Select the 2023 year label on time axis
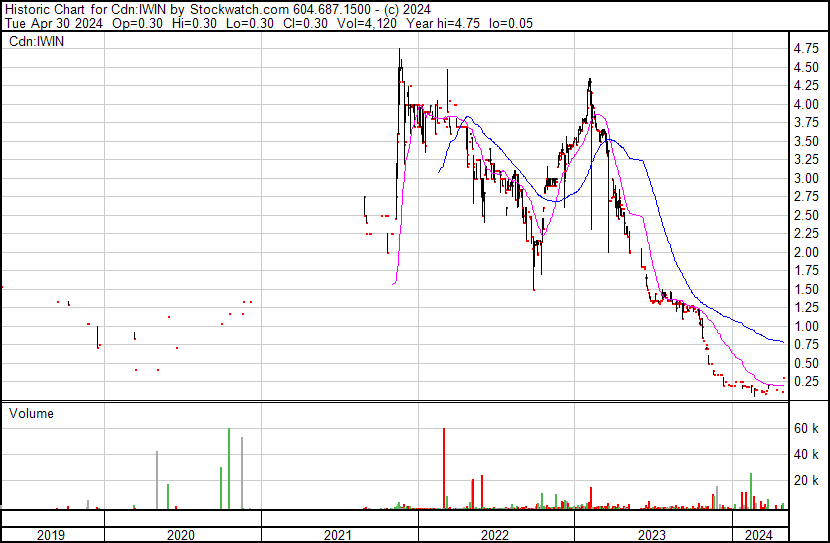The image size is (830, 543). click(652, 535)
